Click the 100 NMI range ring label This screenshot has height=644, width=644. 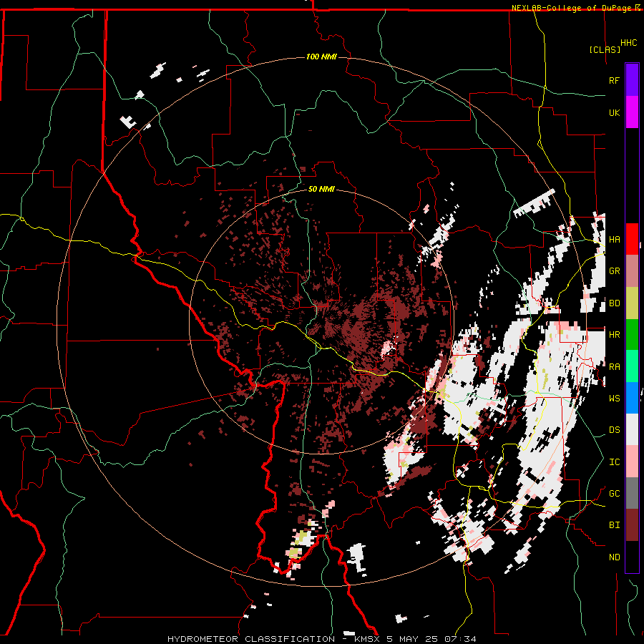pyautogui.click(x=321, y=57)
